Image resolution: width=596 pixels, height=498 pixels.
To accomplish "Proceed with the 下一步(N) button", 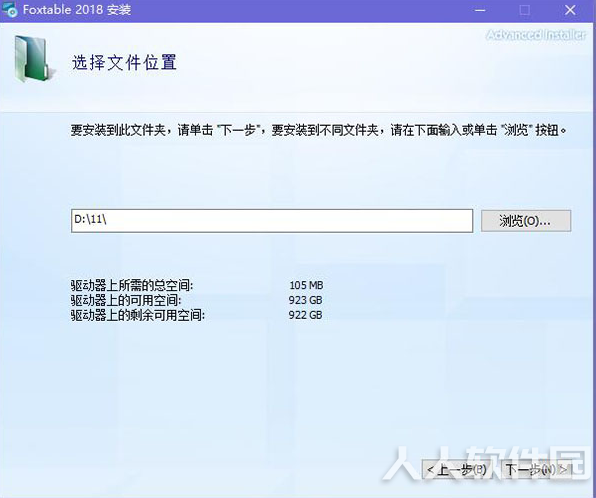I will (x=537, y=470).
